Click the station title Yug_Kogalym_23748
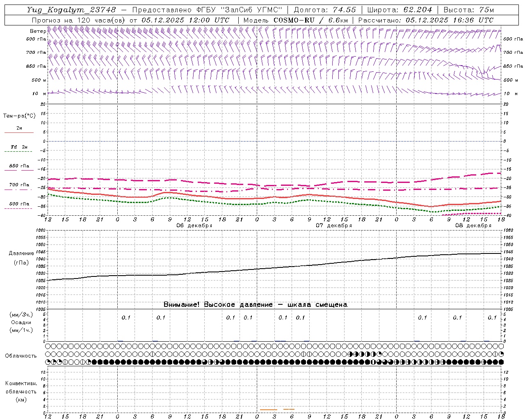 click(71, 10)
